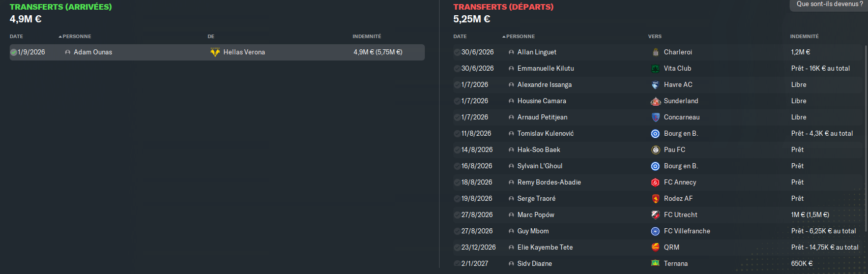Image resolution: width=868 pixels, height=274 pixels.
Task: Click the Hellas Verona club badge
Action: [215, 52]
